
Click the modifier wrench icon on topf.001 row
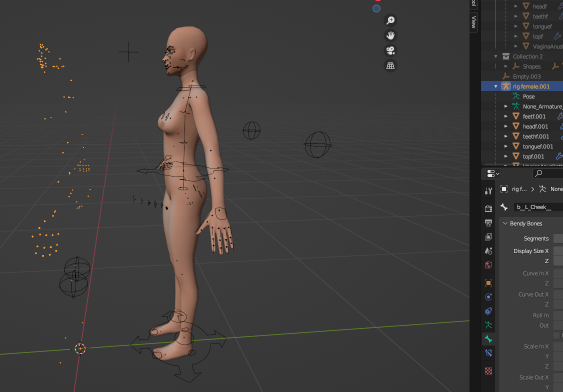[559, 156]
